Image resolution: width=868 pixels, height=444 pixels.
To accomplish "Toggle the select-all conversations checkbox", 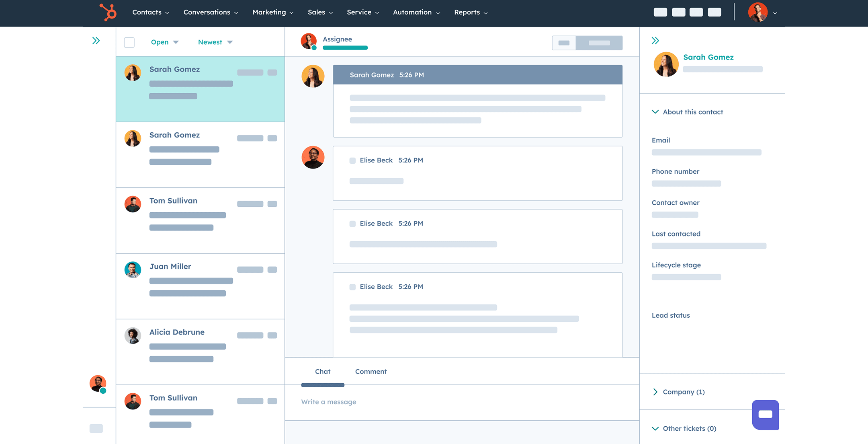I will pyautogui.click(x=129, y=42).
